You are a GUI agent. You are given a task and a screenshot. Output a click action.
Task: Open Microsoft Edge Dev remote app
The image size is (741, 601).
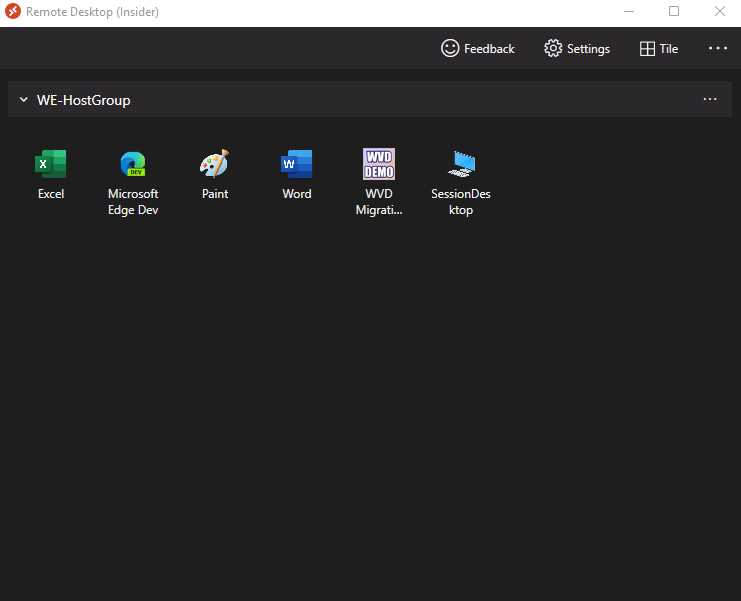pos(133,182)
